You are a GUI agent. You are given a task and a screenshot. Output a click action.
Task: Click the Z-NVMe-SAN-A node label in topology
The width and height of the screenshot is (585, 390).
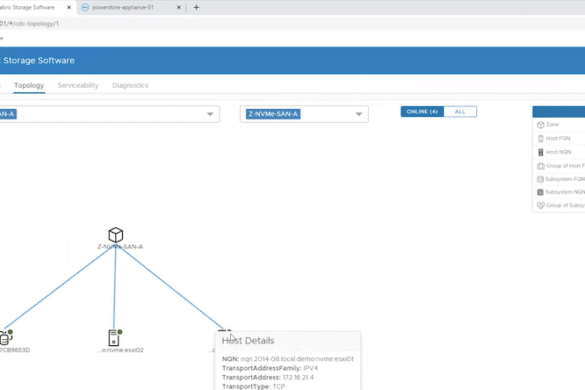120,247
